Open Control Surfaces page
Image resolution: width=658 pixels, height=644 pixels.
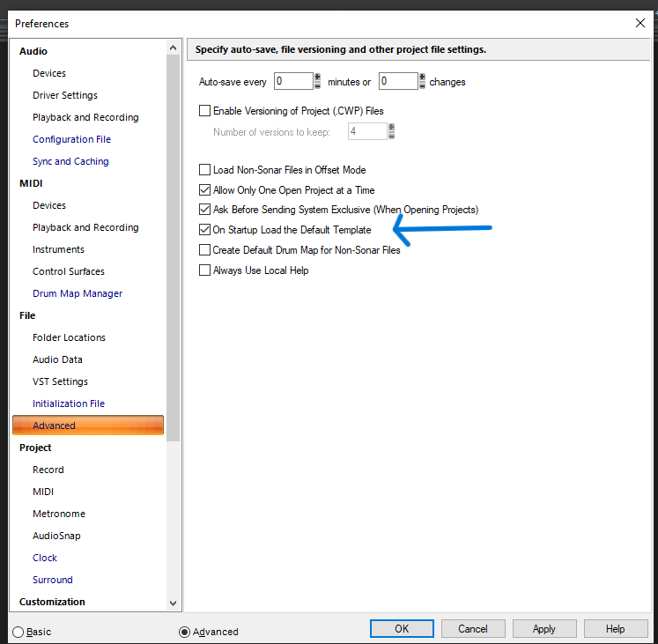point(69,271)
